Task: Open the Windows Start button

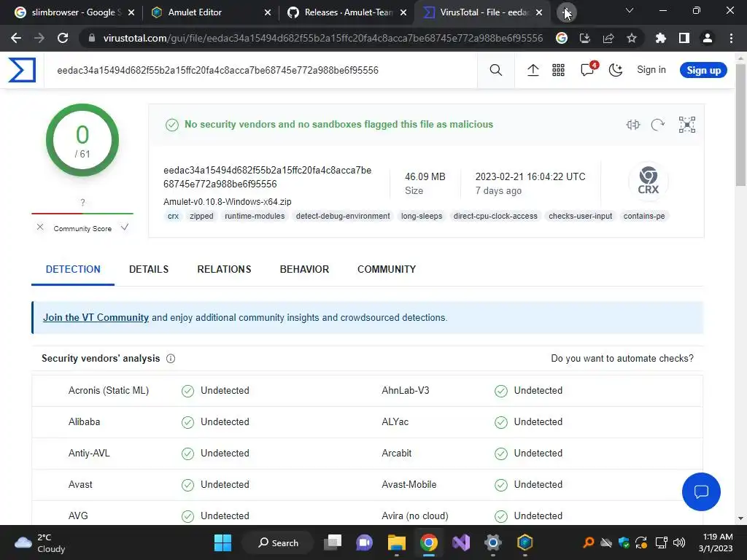Action: (x=222, y=542)
